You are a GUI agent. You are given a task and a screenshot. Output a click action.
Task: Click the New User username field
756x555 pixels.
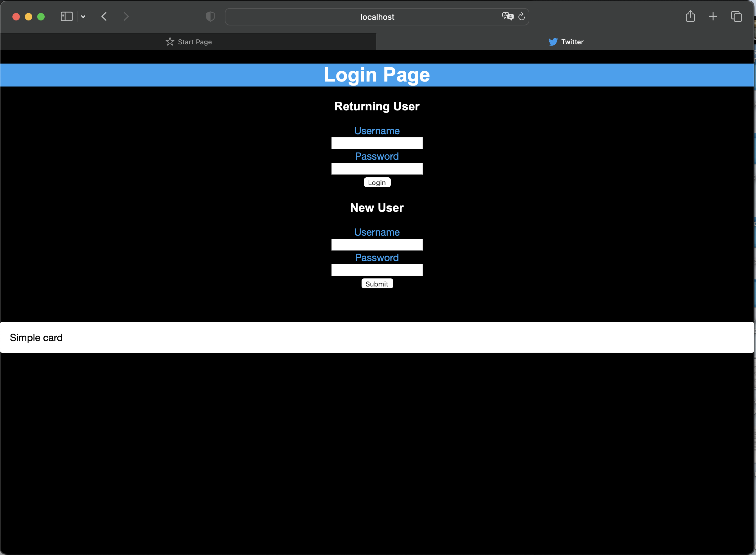377,245
